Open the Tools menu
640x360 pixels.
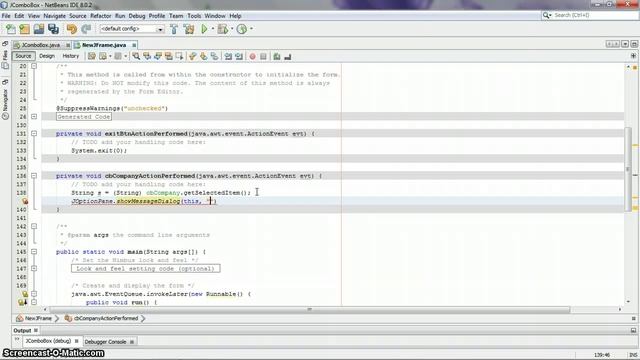[x=194, y=16]
